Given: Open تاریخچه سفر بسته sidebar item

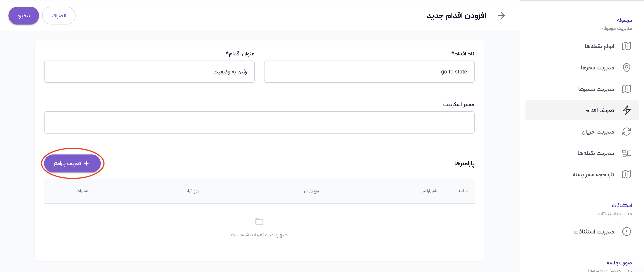Looking at the screenshot, I should pyautogui.click(x=593, y=174).
